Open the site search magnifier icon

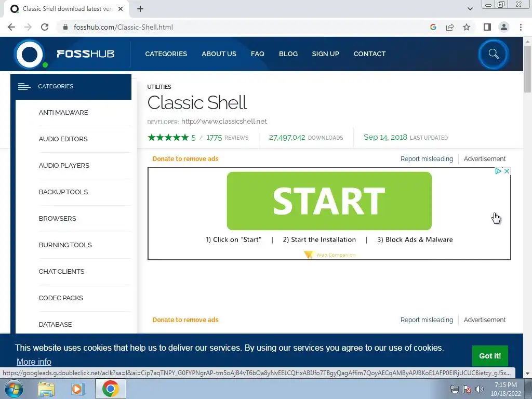tap(494, 54)
